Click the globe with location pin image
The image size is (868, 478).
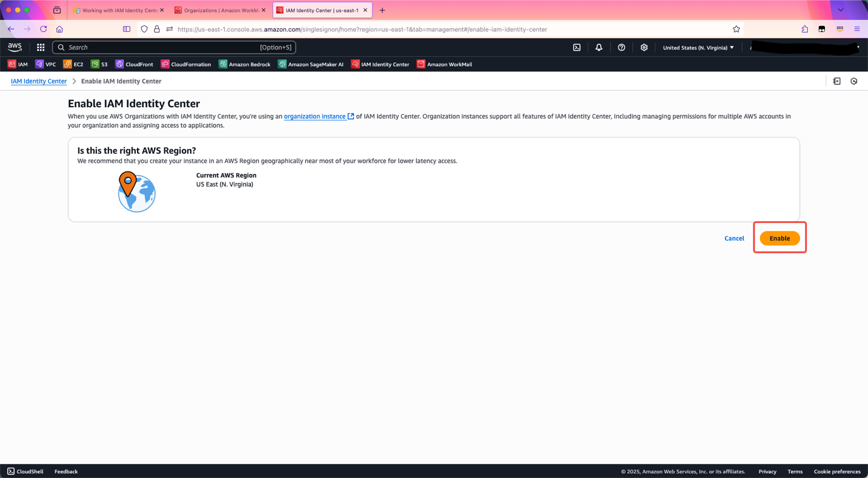tap(136, 191)
